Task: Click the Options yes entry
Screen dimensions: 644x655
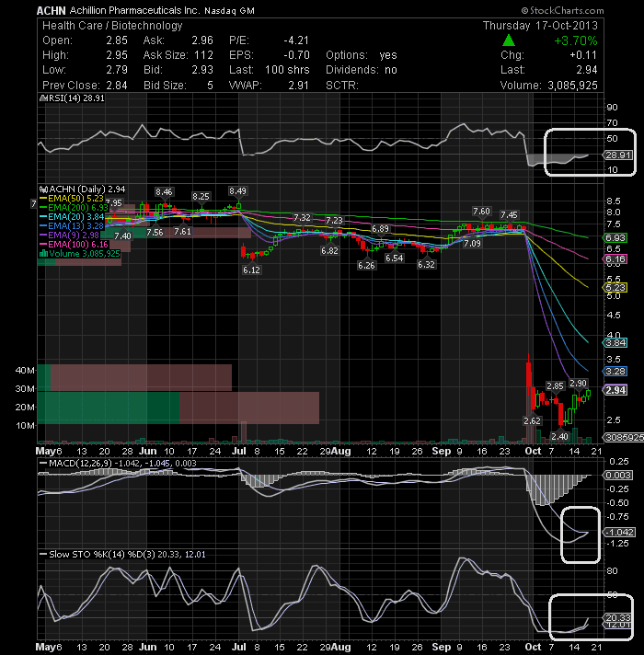Action: (362, 55)
